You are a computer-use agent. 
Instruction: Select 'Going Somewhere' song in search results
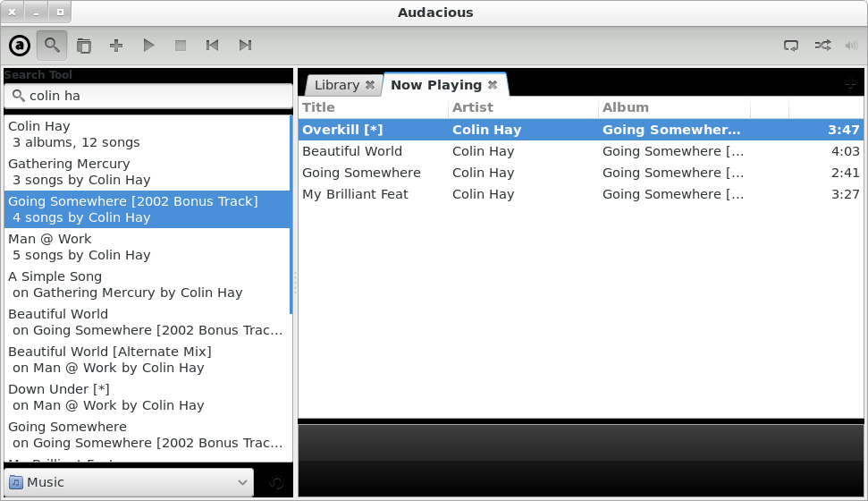point(147,435)
